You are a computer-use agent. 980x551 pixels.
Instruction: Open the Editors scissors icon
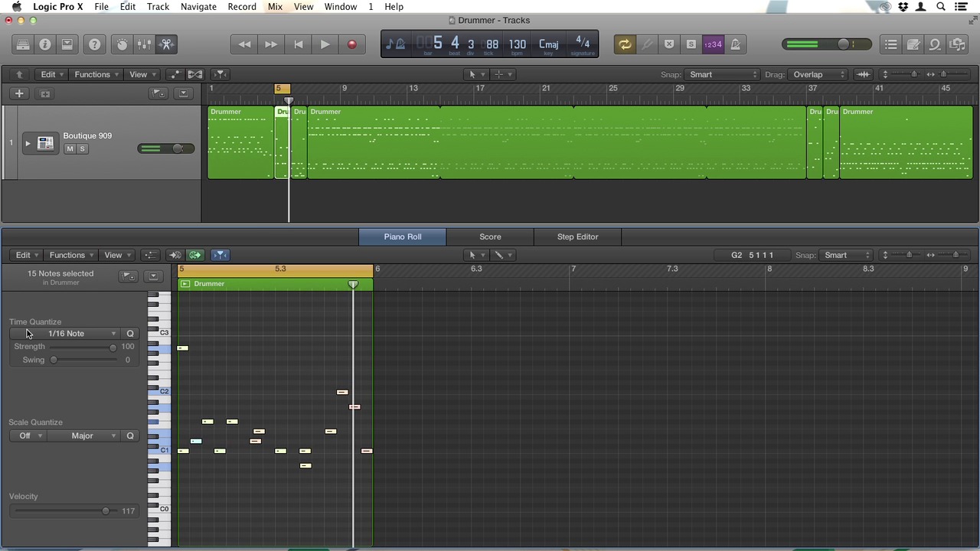pyautogui.click(x=166, y=44)
